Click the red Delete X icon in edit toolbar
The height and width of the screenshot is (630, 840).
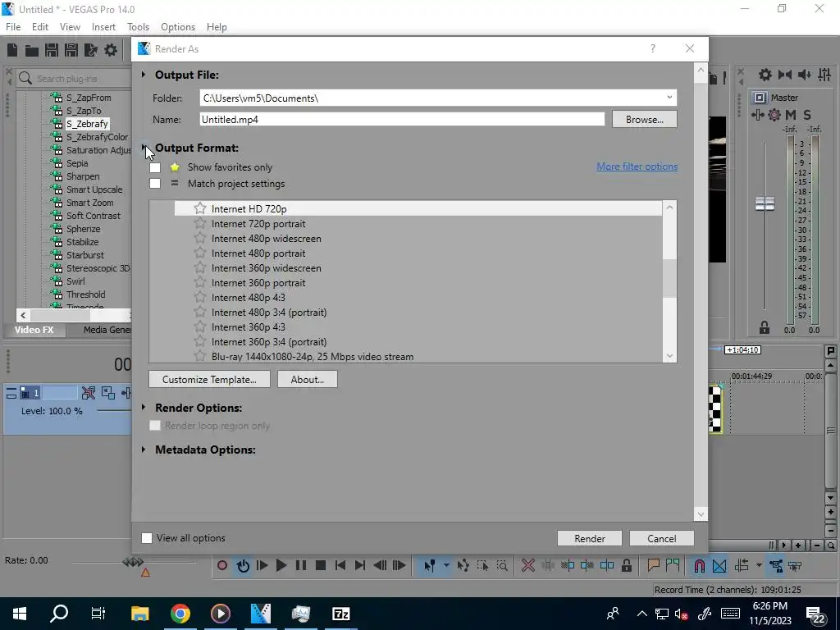coord(528,565)
